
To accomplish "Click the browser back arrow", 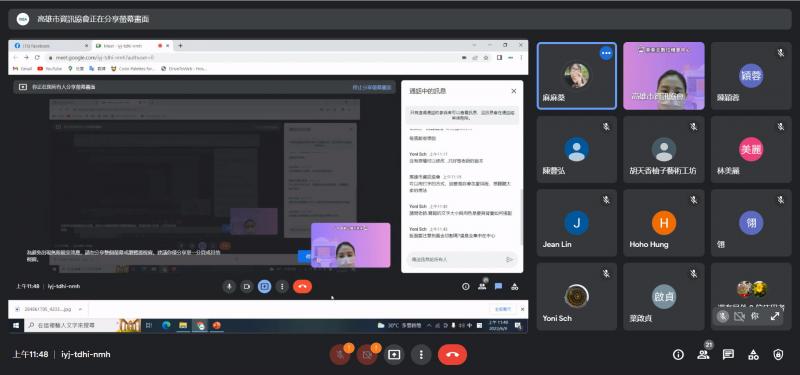I will [15, 57].
